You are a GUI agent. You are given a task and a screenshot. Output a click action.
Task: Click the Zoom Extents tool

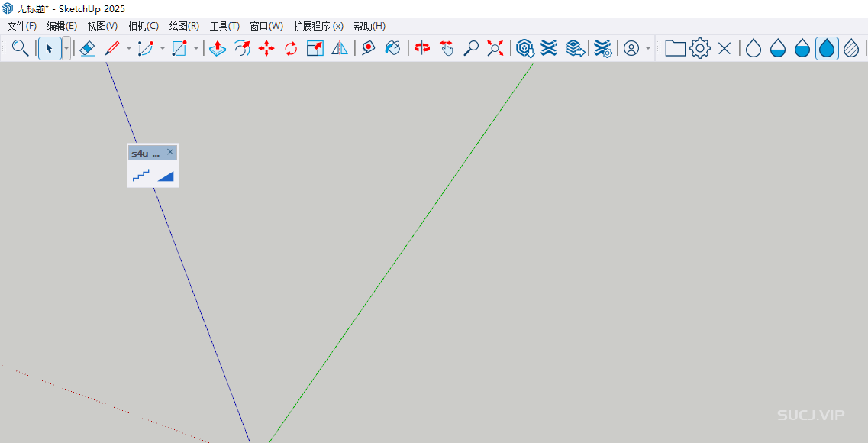495,48
